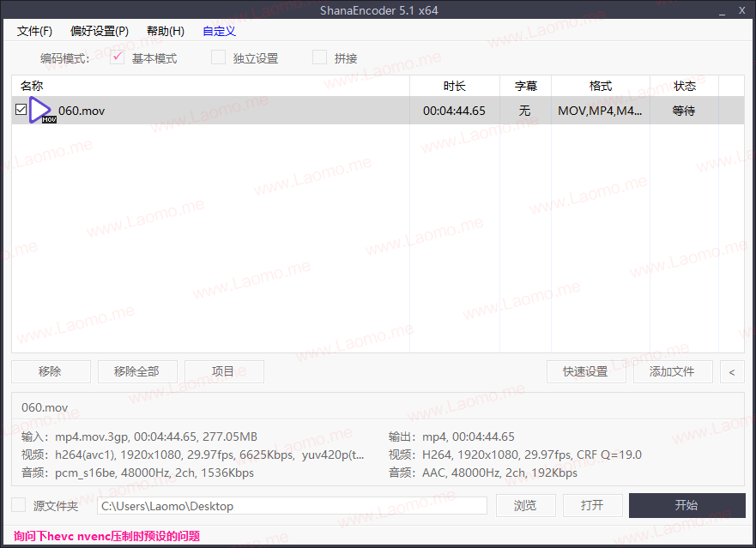Open 快速设置 quick settings
This screenshot has height=548, width=756.
point(586,371)
